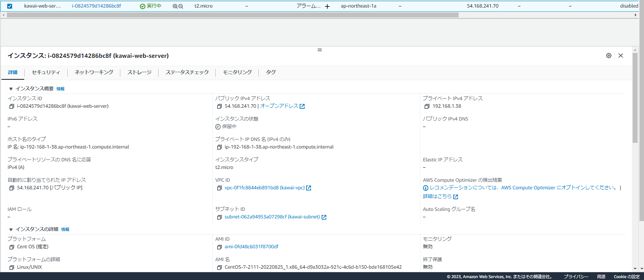This screenshot has width=644, height=280.
Task: Copy the VPC ID value
Action: pos(219,188)
